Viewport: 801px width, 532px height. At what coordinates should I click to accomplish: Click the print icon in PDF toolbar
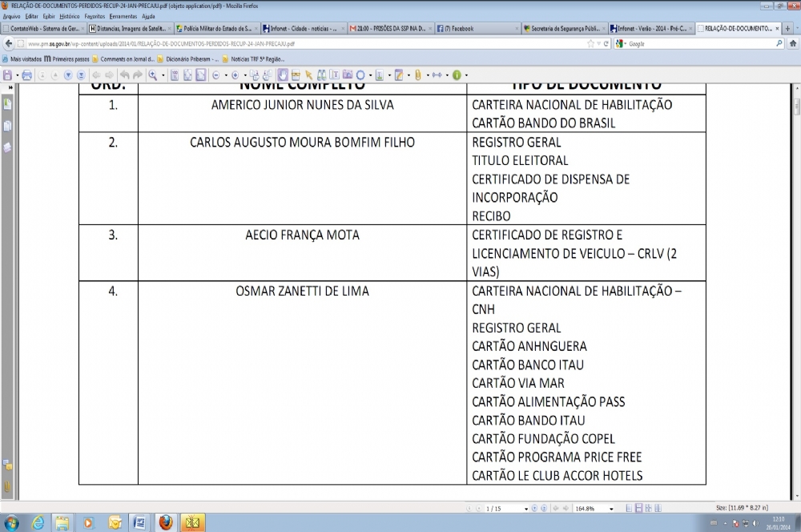pyautogui.click(x=26, y=75)
